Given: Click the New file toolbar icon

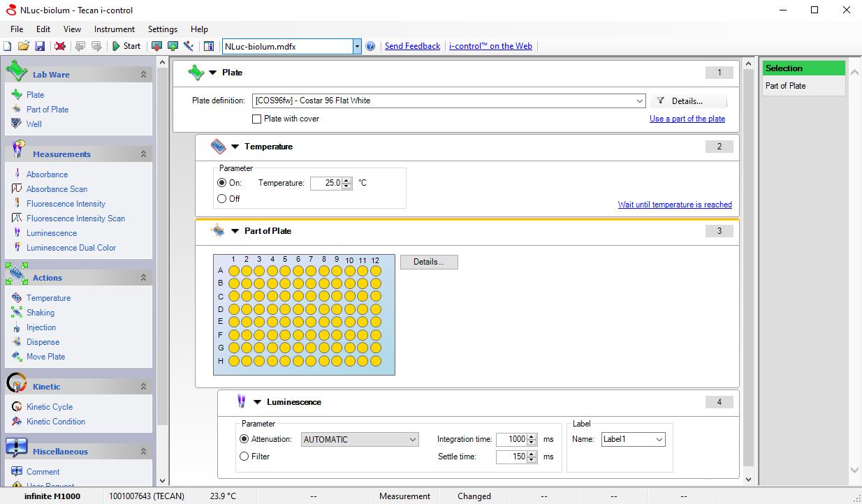Looking at the screenshot, I should point(8,46).
